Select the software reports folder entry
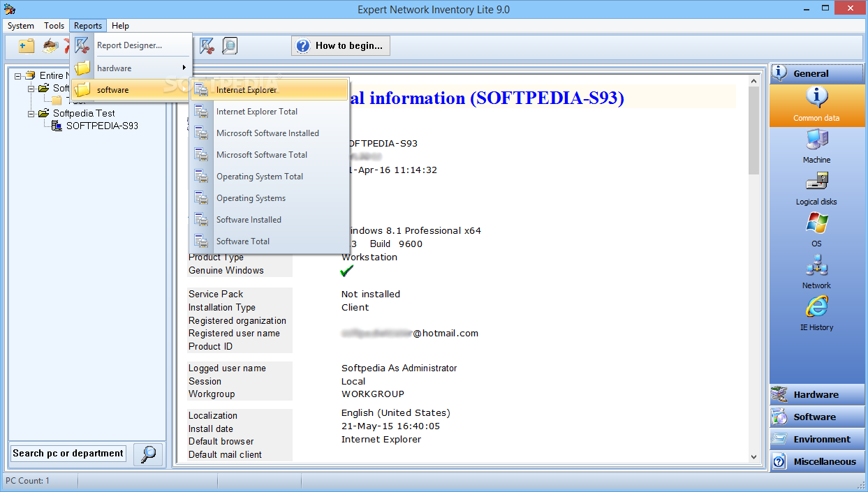Viewport: 868px width, 492px height. (131, 90)
